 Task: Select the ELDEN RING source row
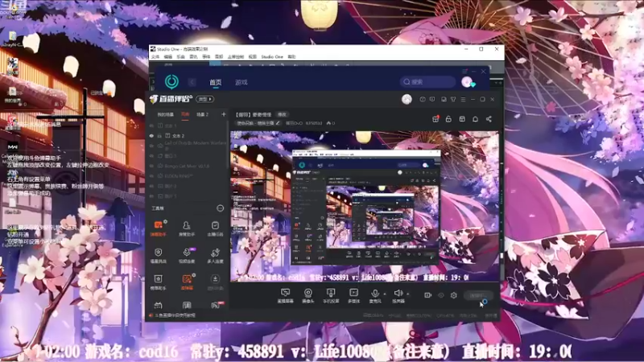click(188, 176)
